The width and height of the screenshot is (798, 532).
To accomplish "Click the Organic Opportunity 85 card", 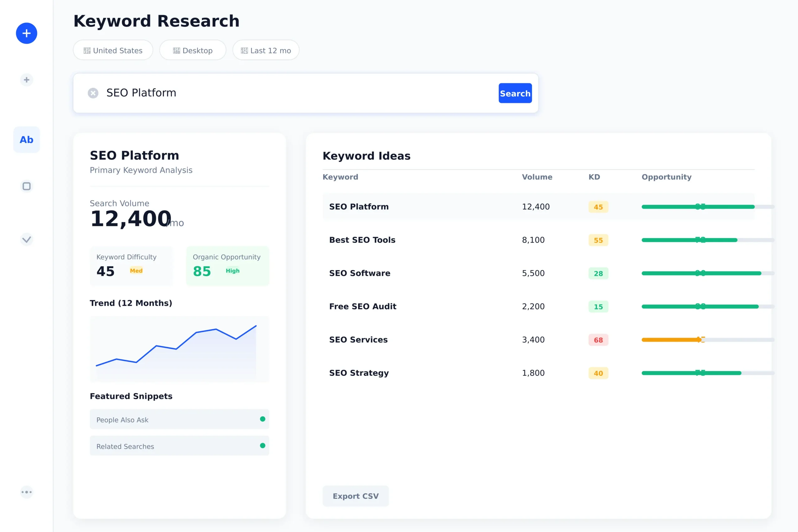I will (228, 266).
